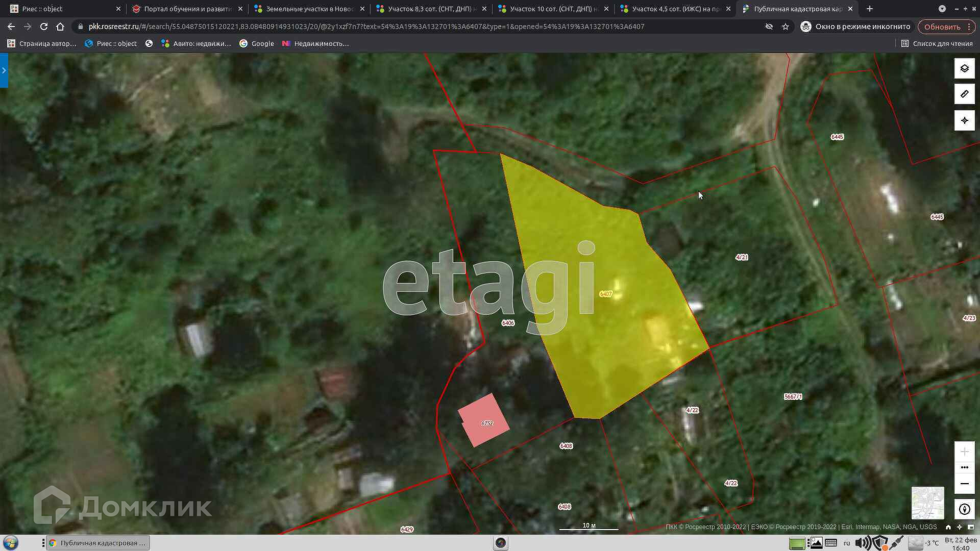Reload the page
The height and width of the screenshot is (551, 980).
click(x=44, y=27)
